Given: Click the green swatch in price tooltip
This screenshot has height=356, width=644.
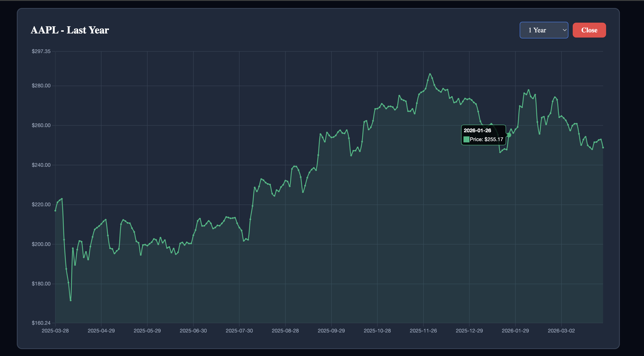Looking at the screenshot, I should 466,139.
